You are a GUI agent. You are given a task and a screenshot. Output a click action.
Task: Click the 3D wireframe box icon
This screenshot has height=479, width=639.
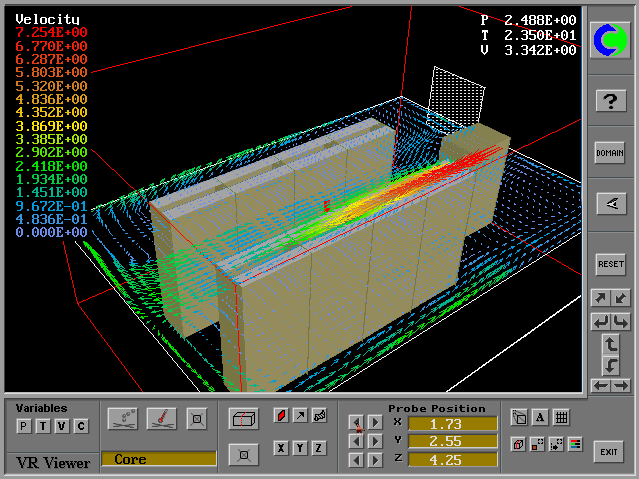coord(242,416)
